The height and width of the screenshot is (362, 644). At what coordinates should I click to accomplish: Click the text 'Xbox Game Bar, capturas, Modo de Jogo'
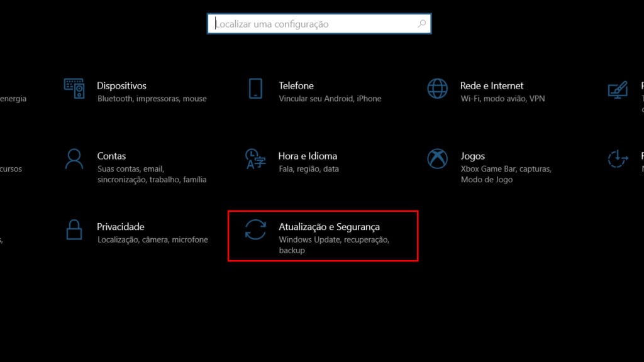[x=506, y=174]
